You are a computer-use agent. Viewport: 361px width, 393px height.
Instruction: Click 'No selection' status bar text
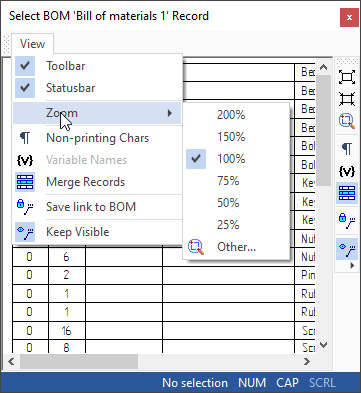coord(195,383)
